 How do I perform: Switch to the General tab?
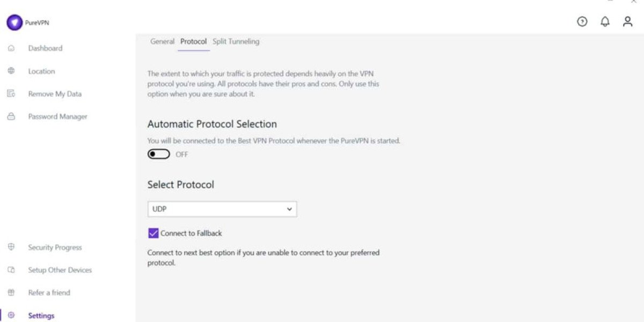(x=162, y=41)
